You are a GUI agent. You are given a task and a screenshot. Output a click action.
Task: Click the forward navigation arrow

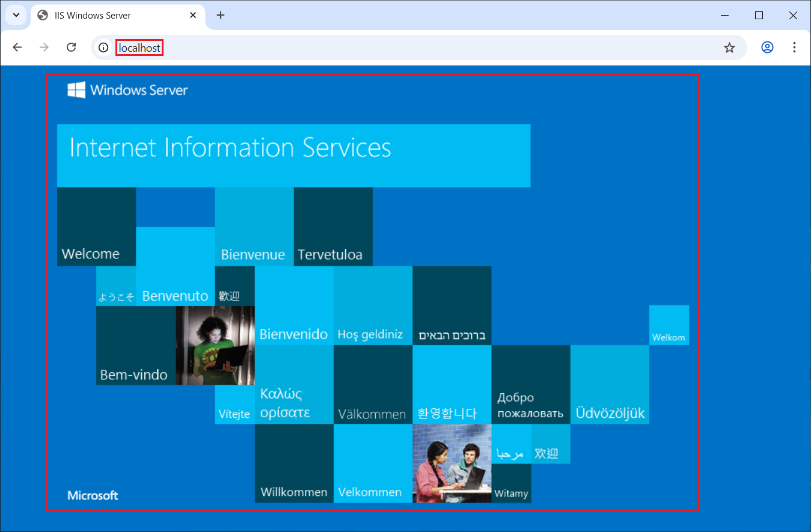pos(44,47)
